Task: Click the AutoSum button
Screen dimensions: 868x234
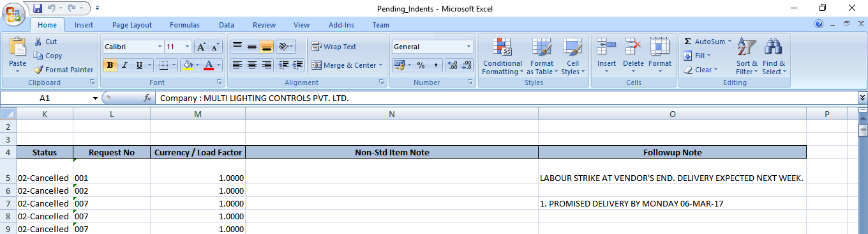Action: tap(705, 42)
